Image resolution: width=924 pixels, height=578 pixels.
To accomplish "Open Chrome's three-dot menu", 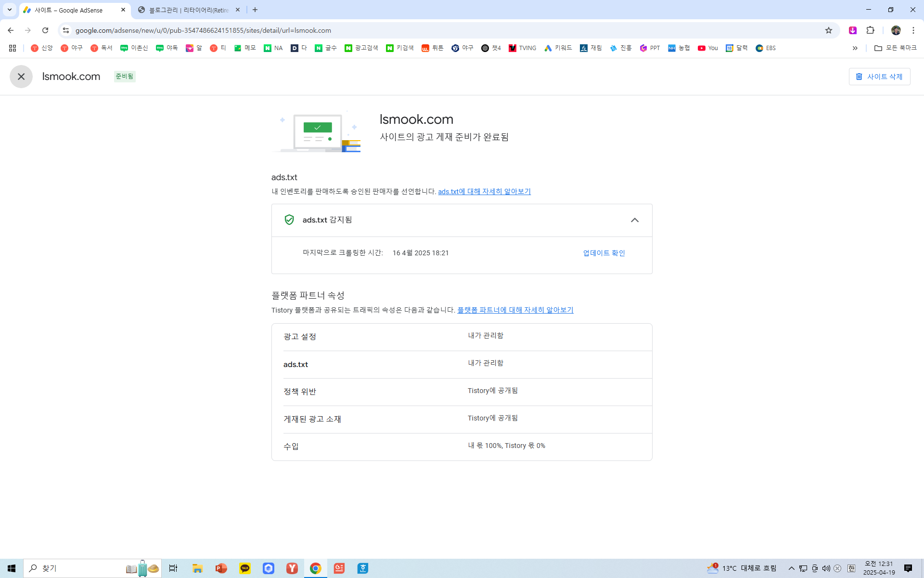I will (x=913, y=30).
